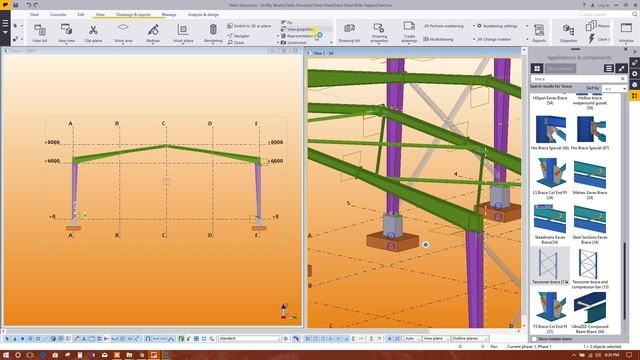The image size is (640, 360).
Task: Open the Outline planes dropdown
Action: [469, 338]
